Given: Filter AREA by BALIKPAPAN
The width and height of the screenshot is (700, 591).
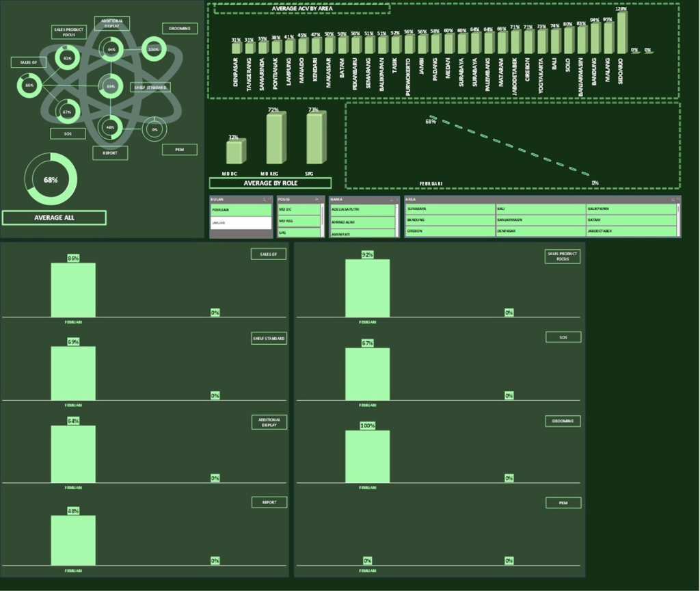Looking at the screenshot, I should pos(631,209).
